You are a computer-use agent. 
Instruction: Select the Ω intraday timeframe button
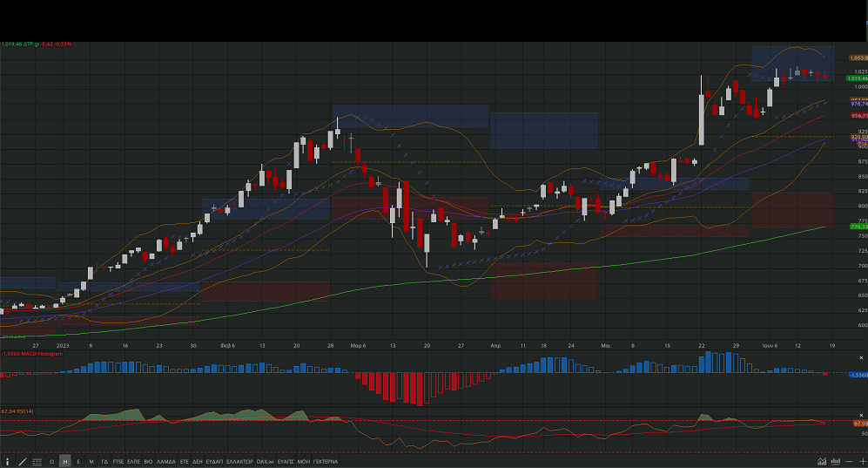click(51, 461)
